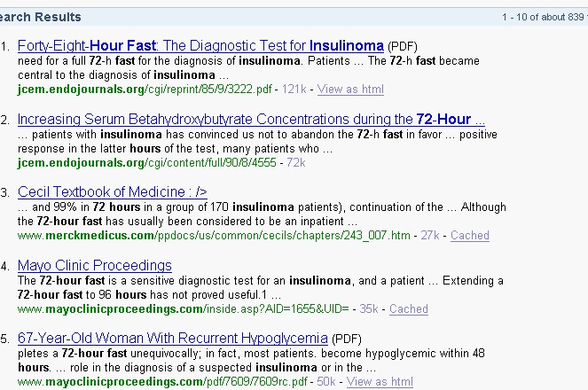Open Cached copy of Mayo Clinic Proceedings result
Viewport: 588px width, 390px height.
[x=408, y=309]
